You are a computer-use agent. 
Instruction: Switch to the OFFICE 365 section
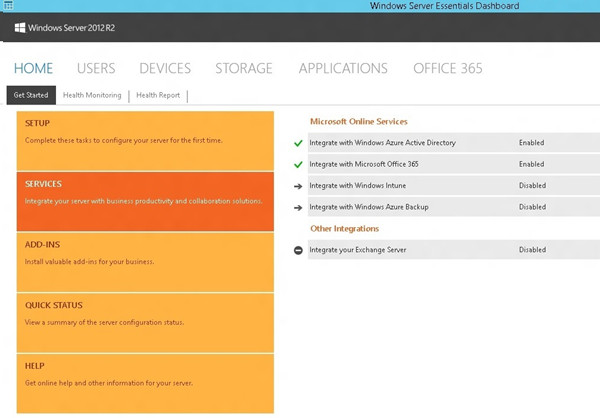coord(448,69)
